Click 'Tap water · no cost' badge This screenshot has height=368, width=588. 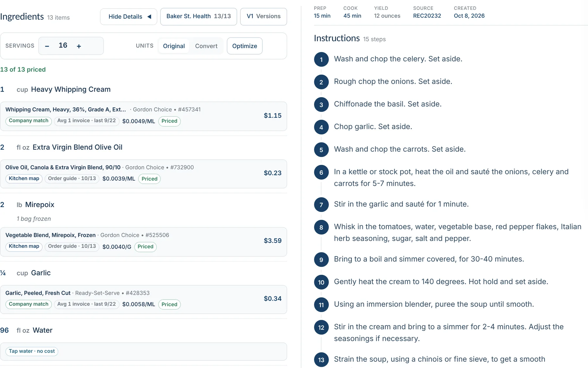tap(32, 351)
